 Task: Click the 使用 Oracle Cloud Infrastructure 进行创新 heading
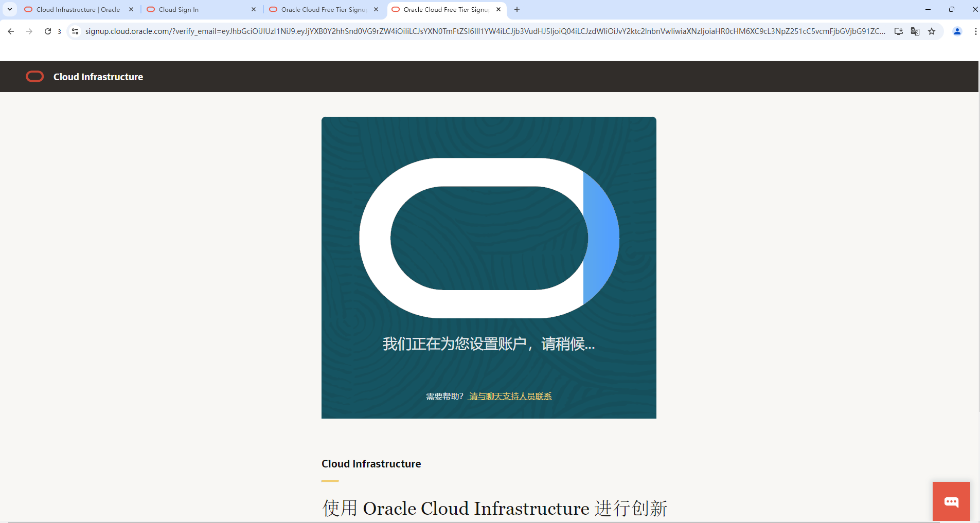coord(495,508)
